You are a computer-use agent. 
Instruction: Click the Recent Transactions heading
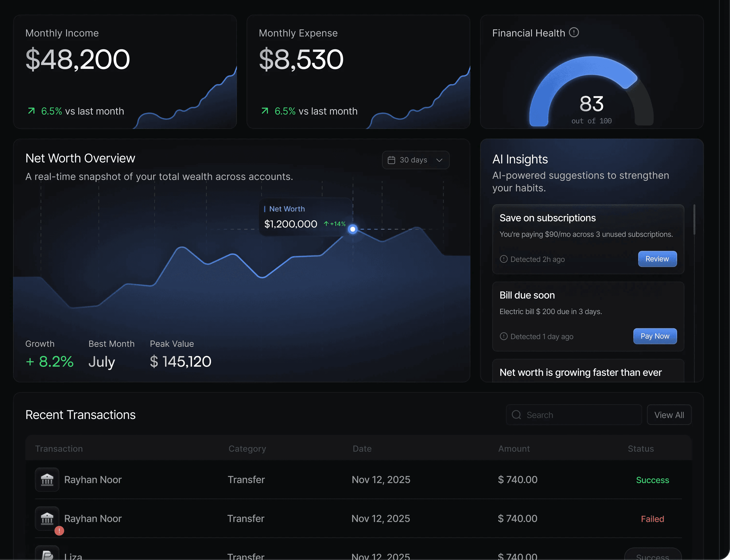[x=80, y=415]
